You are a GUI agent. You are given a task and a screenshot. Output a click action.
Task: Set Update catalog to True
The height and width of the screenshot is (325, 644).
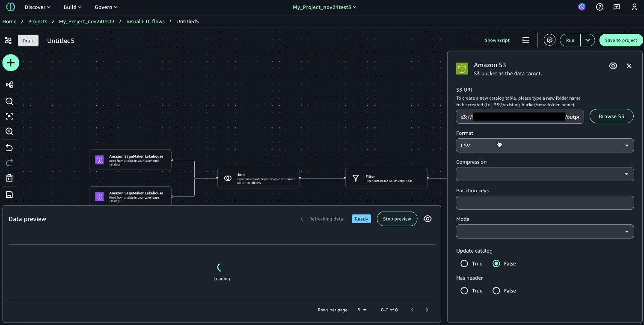coord(464,264)
